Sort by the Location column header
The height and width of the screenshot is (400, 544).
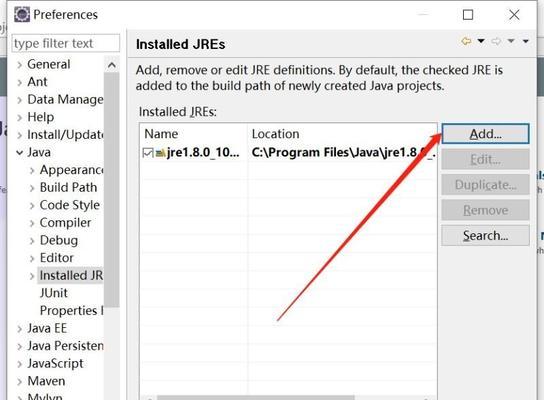pyautogui.click(x=275, y=134)
